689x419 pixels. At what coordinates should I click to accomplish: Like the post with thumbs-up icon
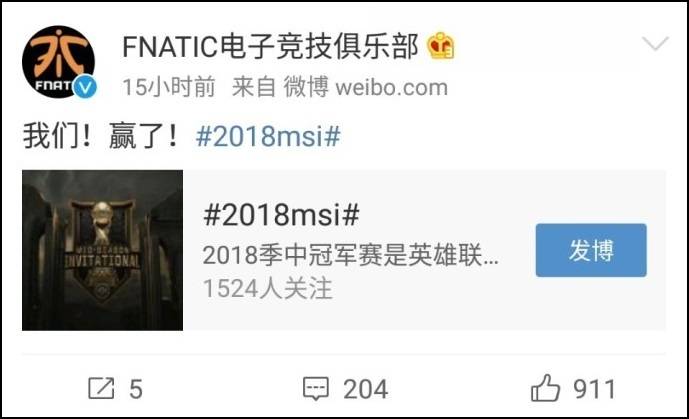(545, 388)
